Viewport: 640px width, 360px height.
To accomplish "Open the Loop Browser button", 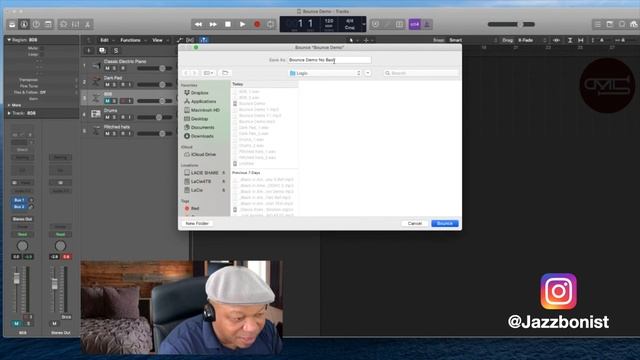I will coord(622,24).
